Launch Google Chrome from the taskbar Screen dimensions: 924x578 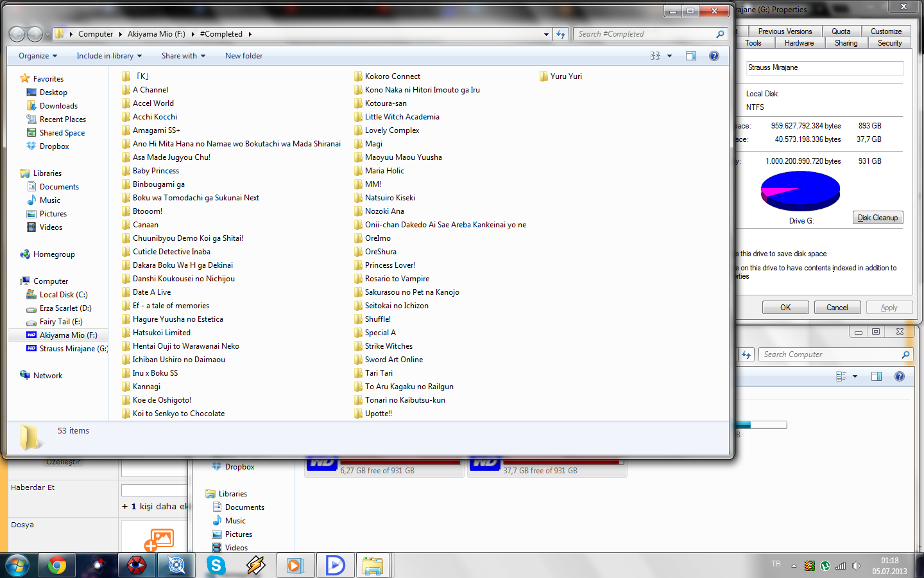tap(57, 565)
